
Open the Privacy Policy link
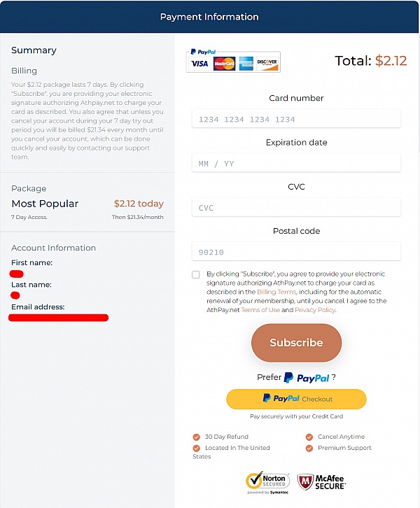(315, 310)
